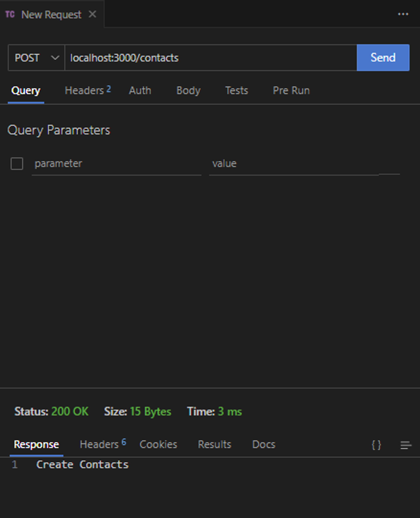
Task: Select the Query tab
Action: tap(26, 91)
